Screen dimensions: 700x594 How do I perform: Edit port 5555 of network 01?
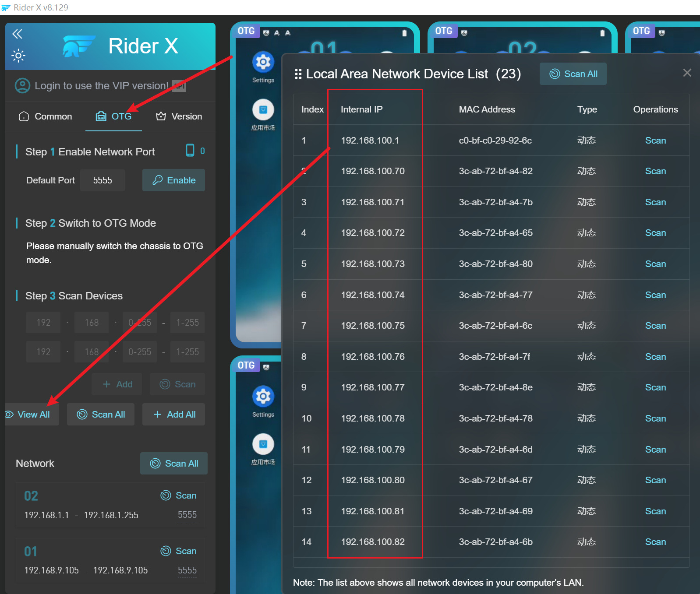pyautogui.click(x=187, y=571)
